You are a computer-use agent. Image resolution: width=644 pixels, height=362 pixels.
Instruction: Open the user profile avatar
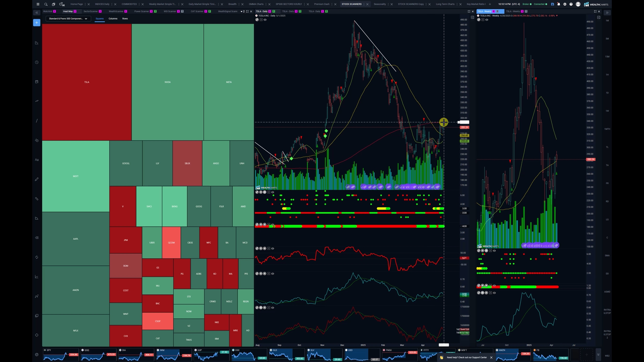(578, 4)
